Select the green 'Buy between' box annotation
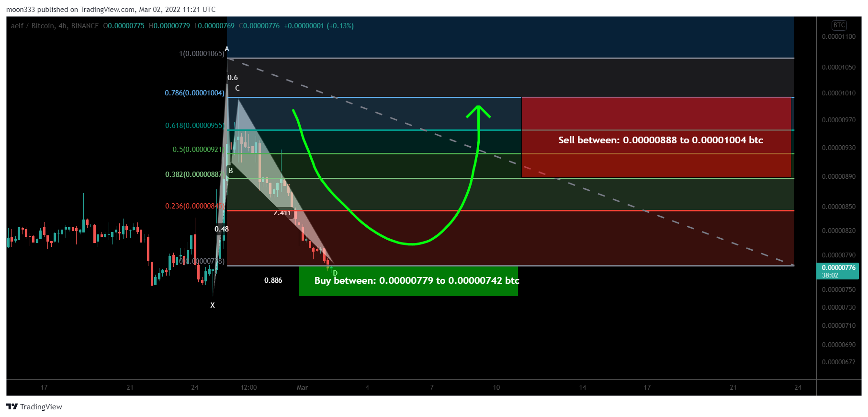The image size is (868, 417). (408, 281)
